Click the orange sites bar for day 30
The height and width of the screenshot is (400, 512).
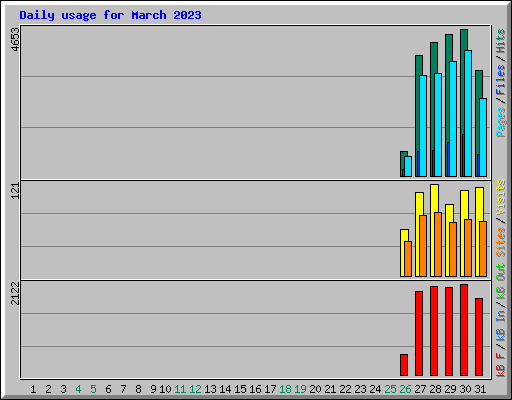pos(468,248)
